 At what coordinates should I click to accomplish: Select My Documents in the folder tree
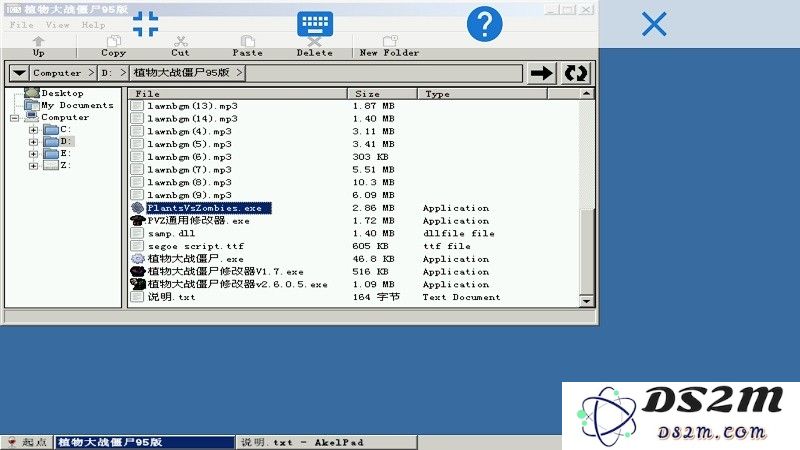pos(77,105)
